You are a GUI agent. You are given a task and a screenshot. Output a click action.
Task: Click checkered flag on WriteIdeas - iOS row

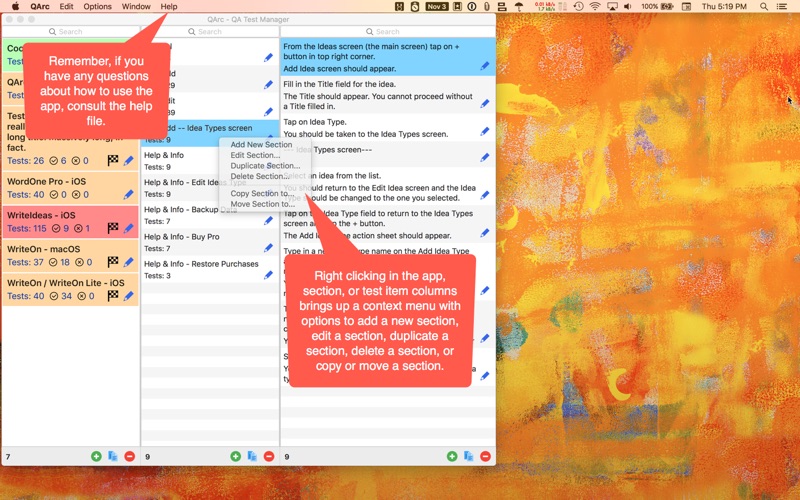(x=113, y=228)
